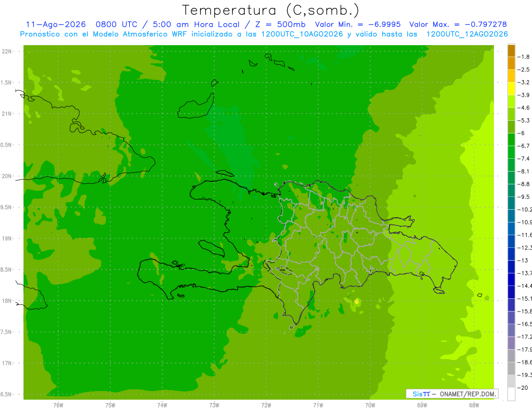Click the "75W" longitude label

click(x=110, y=405)
